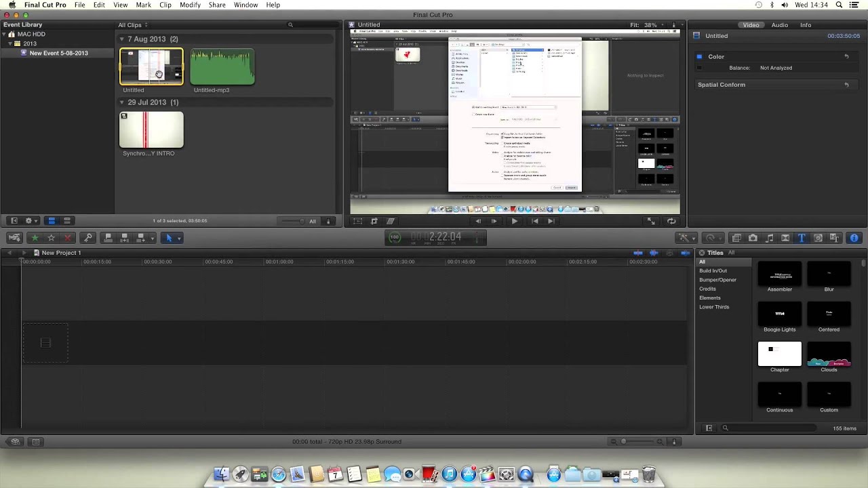View viewer in full screen
Viewport: 868px width, 488px height.
(651, 221)
